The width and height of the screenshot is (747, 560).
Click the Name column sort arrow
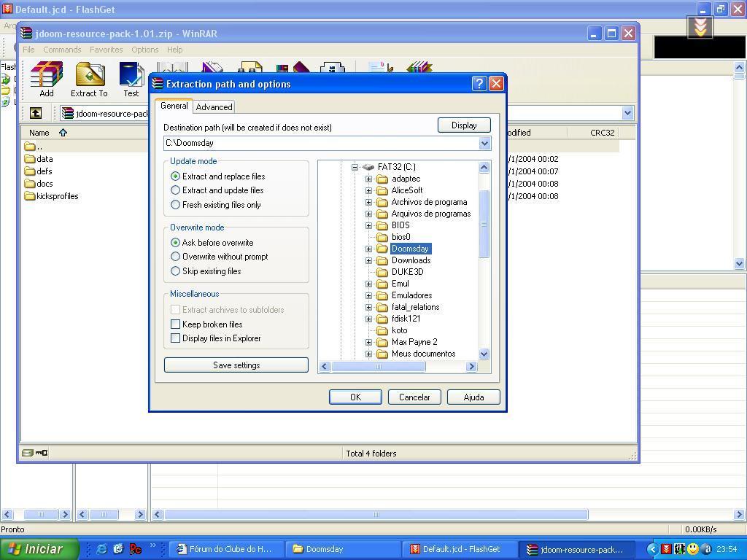coord(63,133)
